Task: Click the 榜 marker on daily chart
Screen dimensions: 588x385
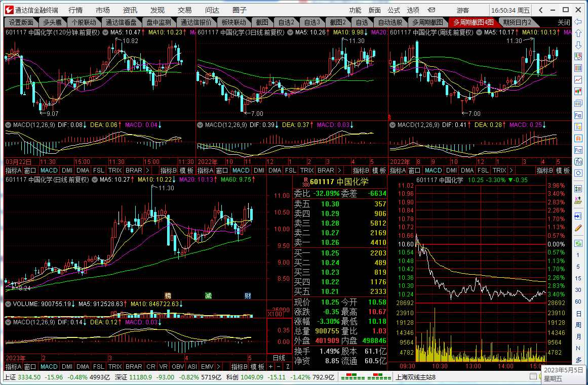Action: [x=168, y=296]
